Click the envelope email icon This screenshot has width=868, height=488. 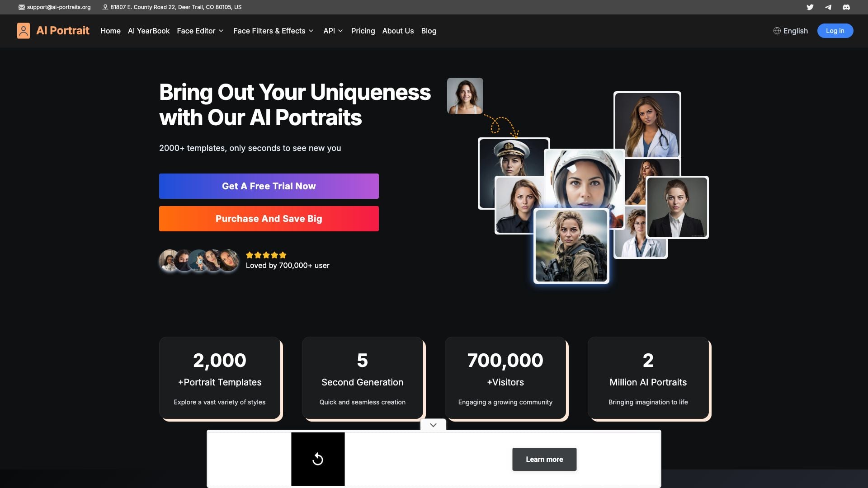coord(21,7)
